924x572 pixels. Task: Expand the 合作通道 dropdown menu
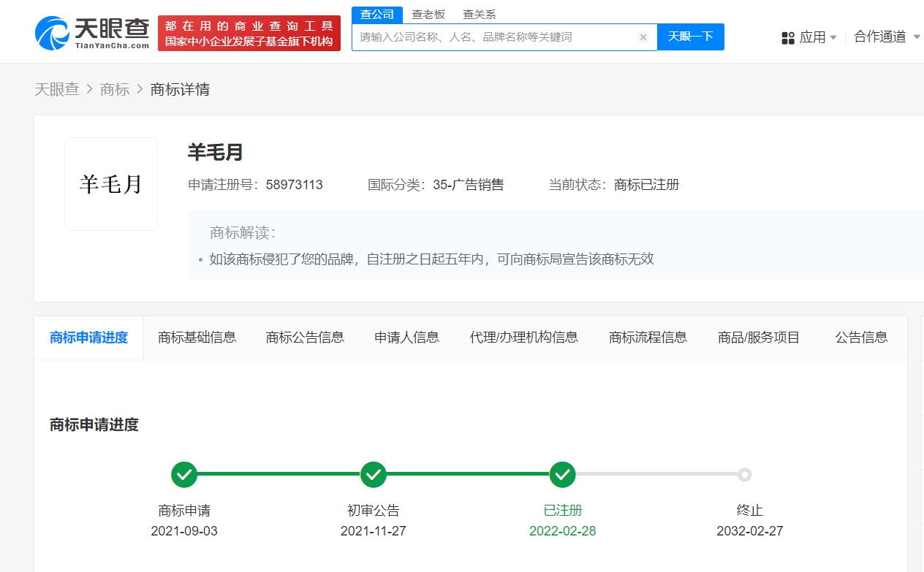click(x=886, y=37)
